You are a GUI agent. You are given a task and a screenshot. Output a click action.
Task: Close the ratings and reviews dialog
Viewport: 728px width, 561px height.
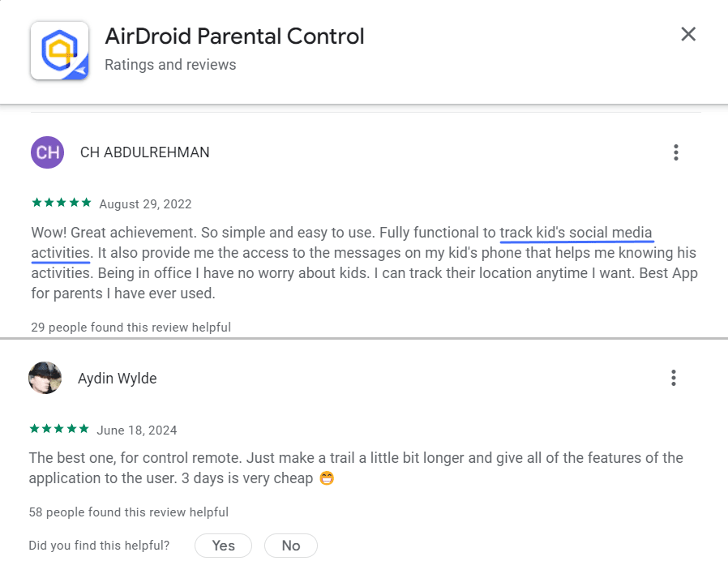coord(688,34)
